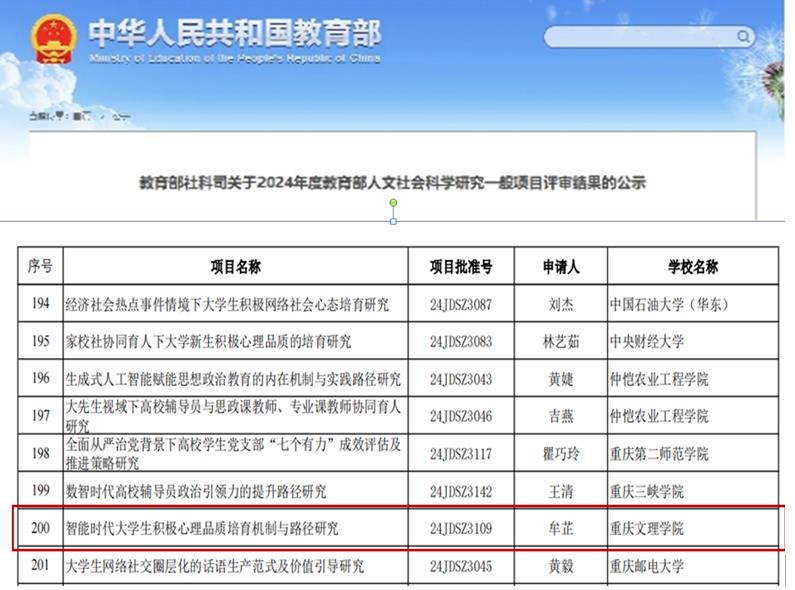Click the 学校名称 column header
The width and height of the screenshot is (795, 590).
pos(692,267)
